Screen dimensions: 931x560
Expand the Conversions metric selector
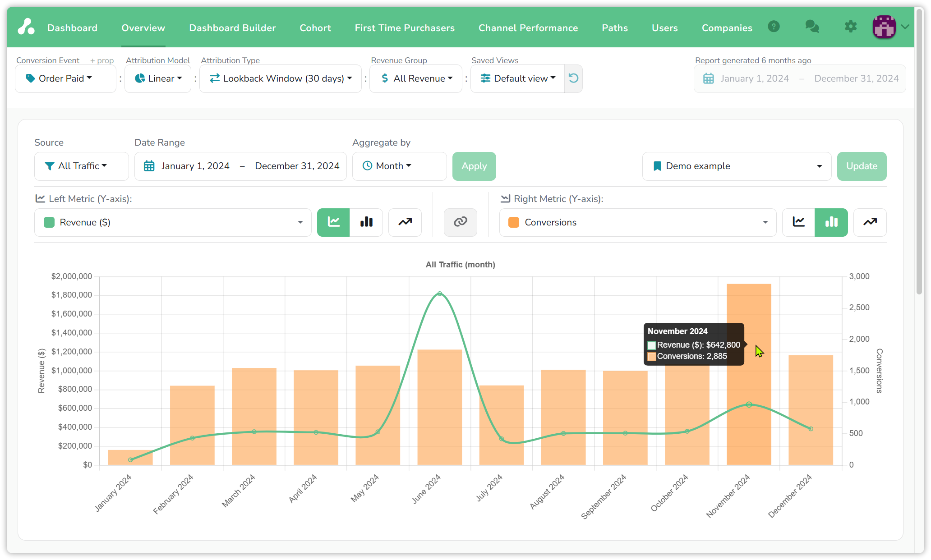tap(638, 222)
